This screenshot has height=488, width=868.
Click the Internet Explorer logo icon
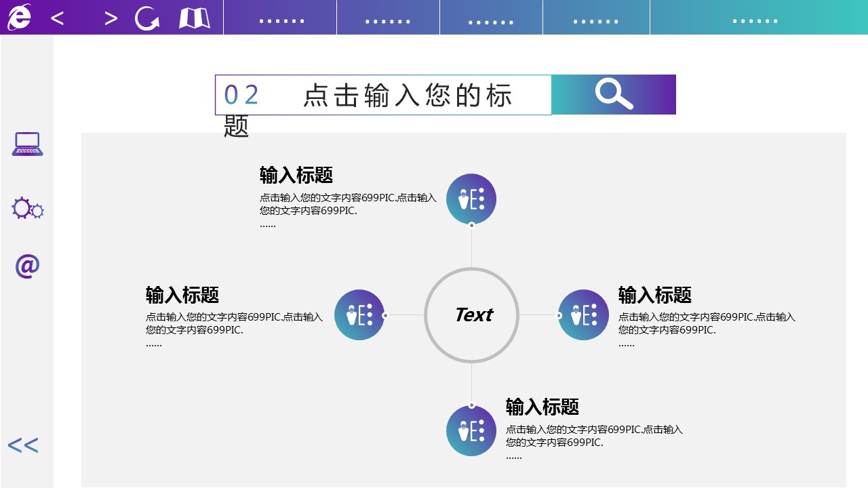coord(19,18)
